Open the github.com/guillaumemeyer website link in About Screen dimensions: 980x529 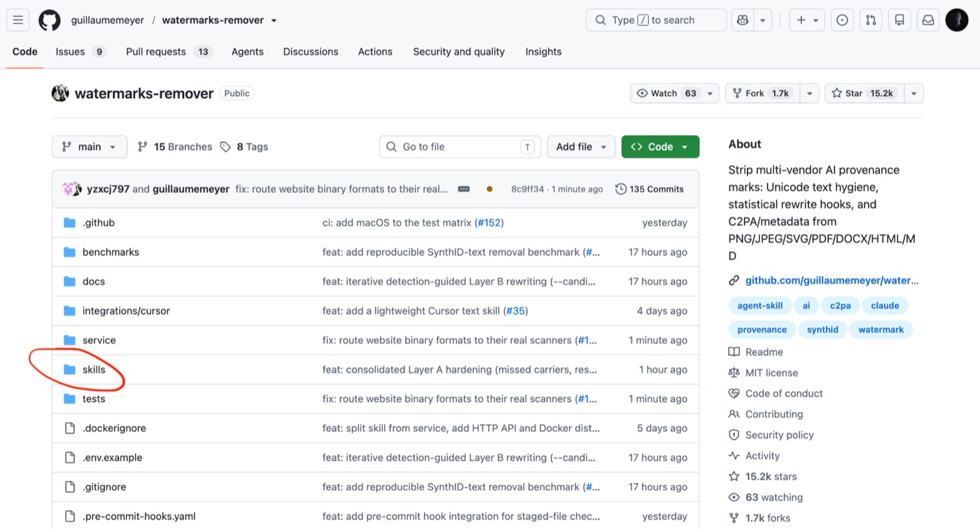pos(832,281)
